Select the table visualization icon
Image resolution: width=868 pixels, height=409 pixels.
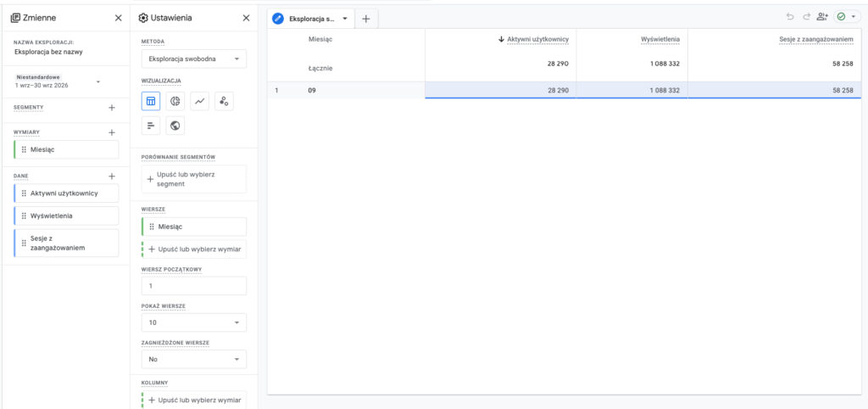[x=151, y=102]
